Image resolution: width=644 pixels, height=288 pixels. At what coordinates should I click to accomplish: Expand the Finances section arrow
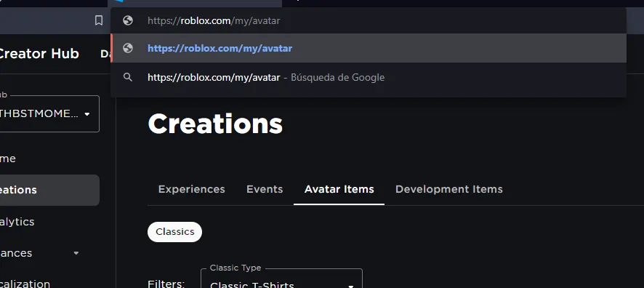76,253
